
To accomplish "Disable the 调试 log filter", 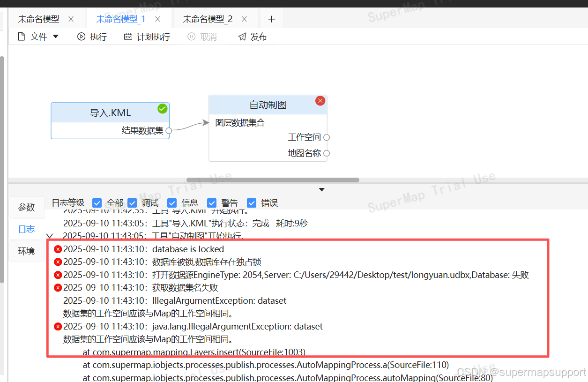I will pos(132,202).
